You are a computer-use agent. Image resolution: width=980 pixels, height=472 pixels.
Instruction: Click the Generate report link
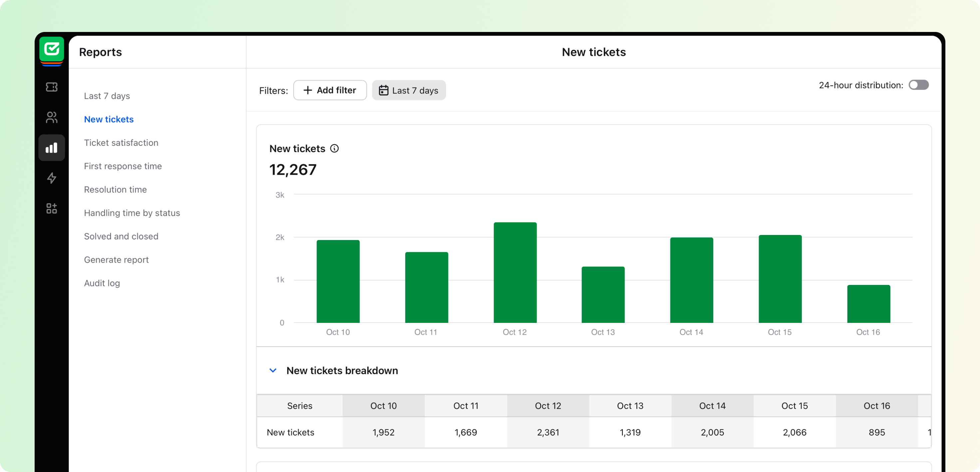point(116,260)
